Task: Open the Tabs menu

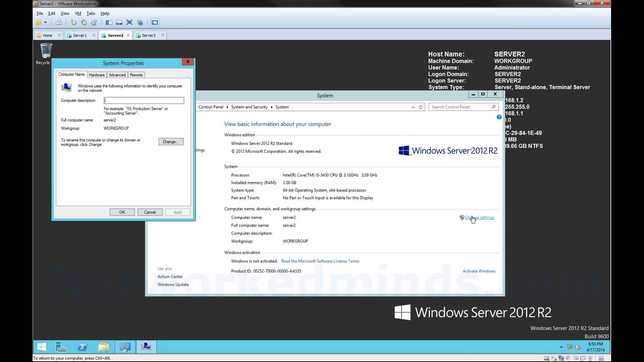Action: click(91, 13)
